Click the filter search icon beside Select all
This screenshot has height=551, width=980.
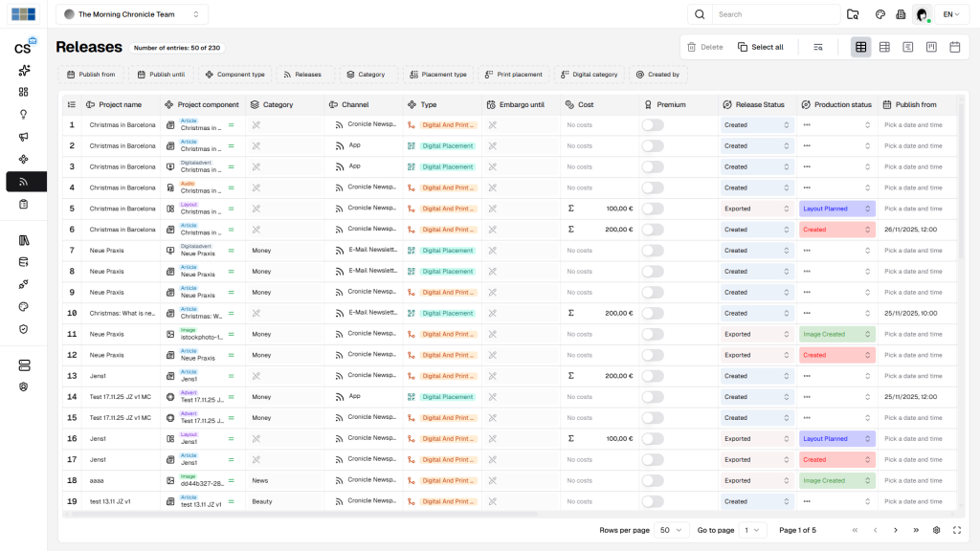[x=818, y=47]
